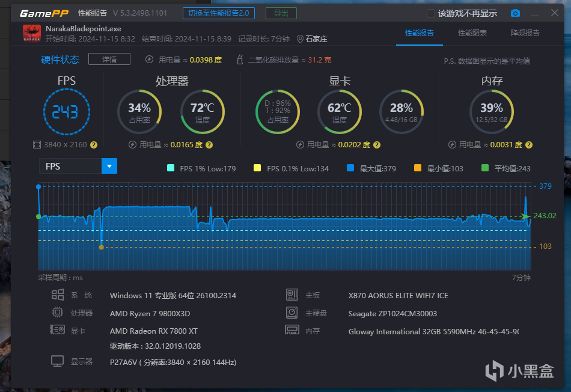Click the screenshot camera icon
Viewport: 571px width, 392px height.
coord(515,13)
